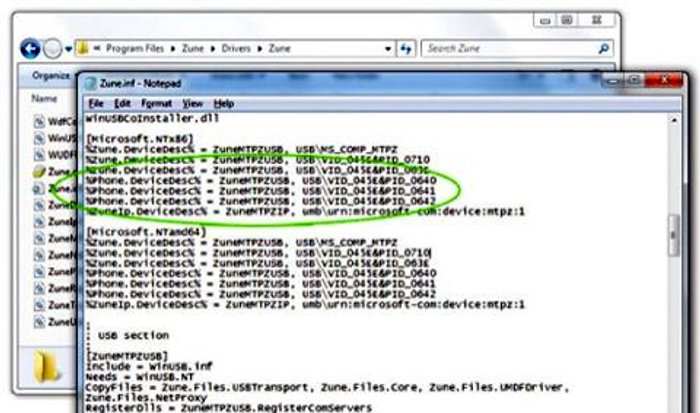Select the ZuneU file icon in Explorer list

tap(40, 321)
